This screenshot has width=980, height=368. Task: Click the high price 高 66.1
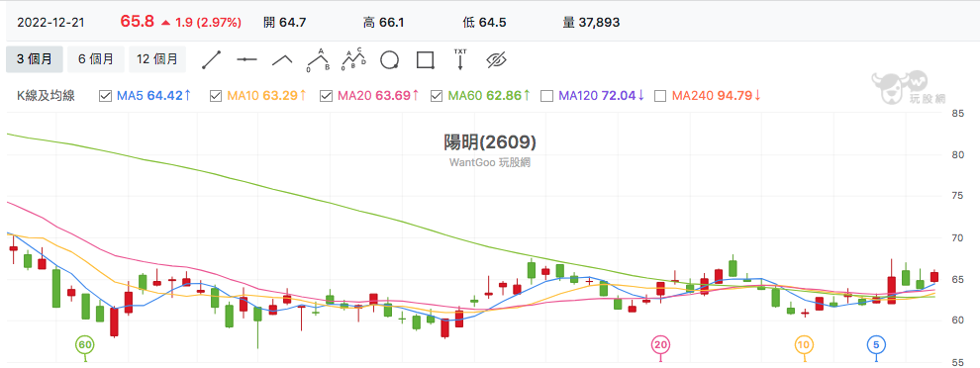pyautogui.click(x=384, y=23)
